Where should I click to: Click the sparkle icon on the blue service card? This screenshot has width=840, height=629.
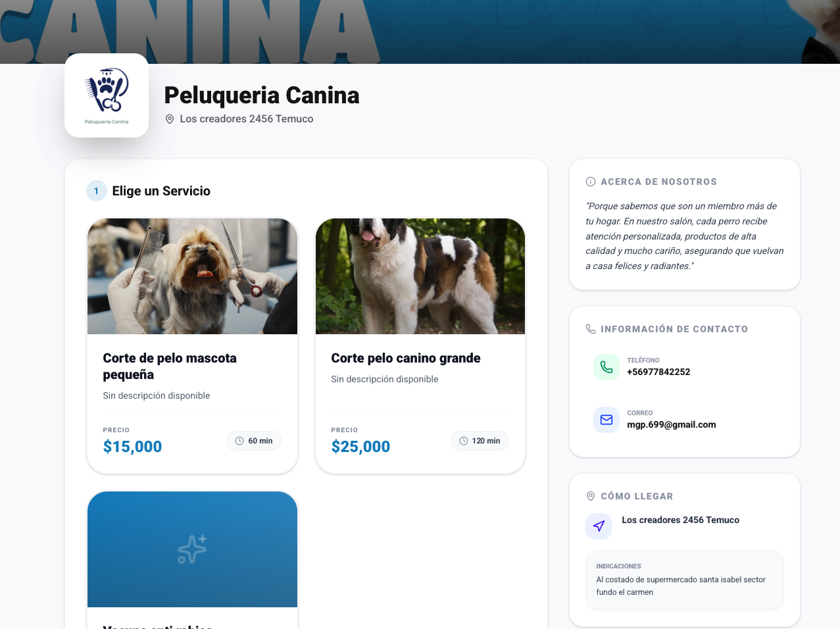click(x=192, y=549)
